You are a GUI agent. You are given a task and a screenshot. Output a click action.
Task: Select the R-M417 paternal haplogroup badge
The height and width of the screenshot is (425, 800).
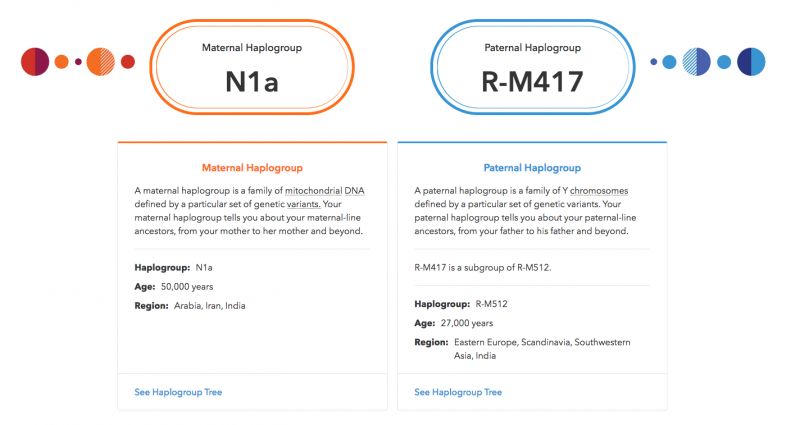533,67
